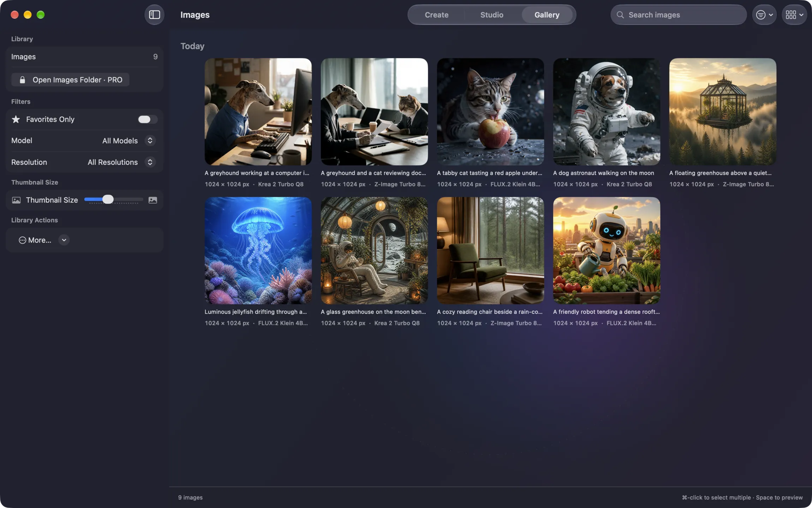Click the '9 images' status bar text
The height and width of the screenshot is (508, 812).
[x=190, y=497]
